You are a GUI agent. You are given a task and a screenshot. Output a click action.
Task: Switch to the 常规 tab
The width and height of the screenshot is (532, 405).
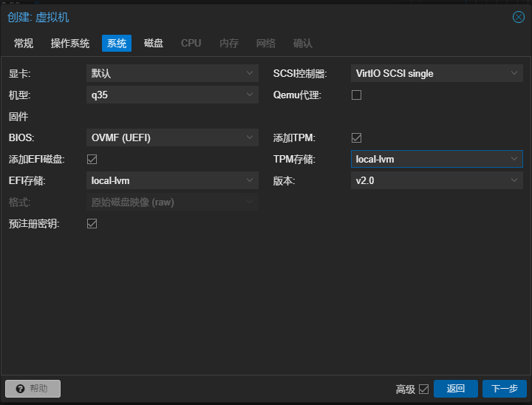[24, 43]
